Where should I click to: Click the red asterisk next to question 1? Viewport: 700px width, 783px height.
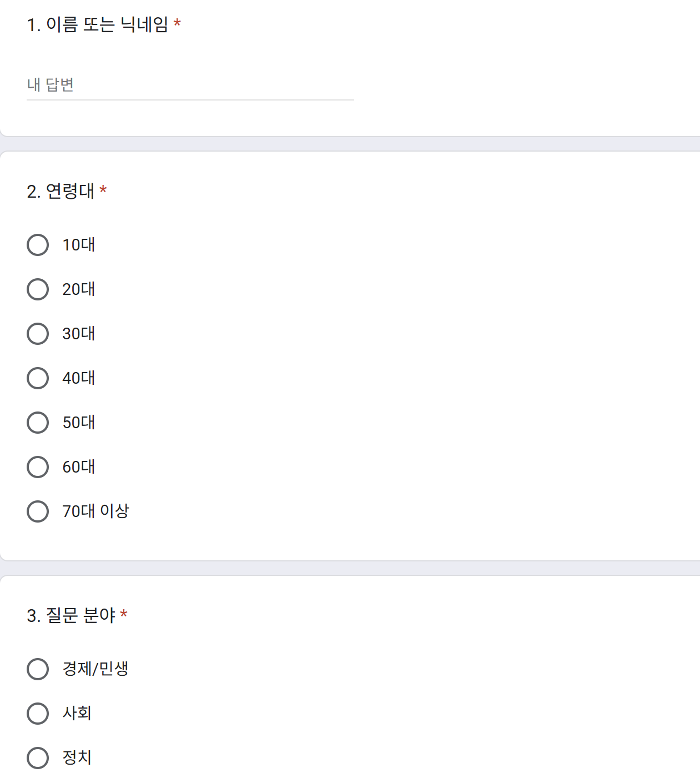pyautogui.click(x=178, y=23)
